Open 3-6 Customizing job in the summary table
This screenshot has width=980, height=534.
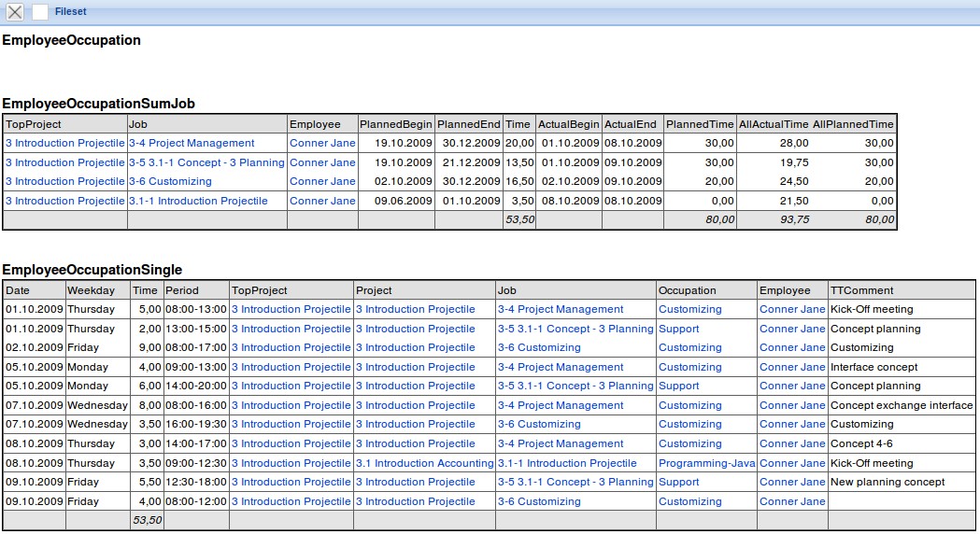pos(170,181)
